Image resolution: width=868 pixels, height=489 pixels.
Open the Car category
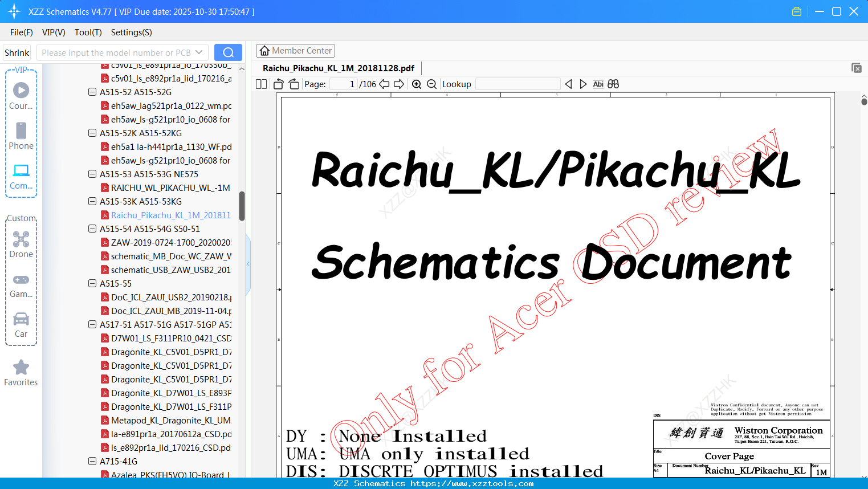coord(21,325)
